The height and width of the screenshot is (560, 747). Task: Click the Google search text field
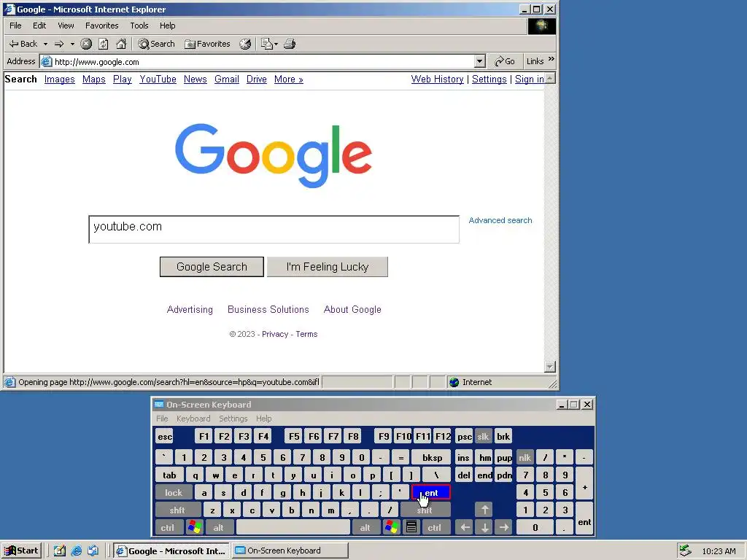[274, 230]
